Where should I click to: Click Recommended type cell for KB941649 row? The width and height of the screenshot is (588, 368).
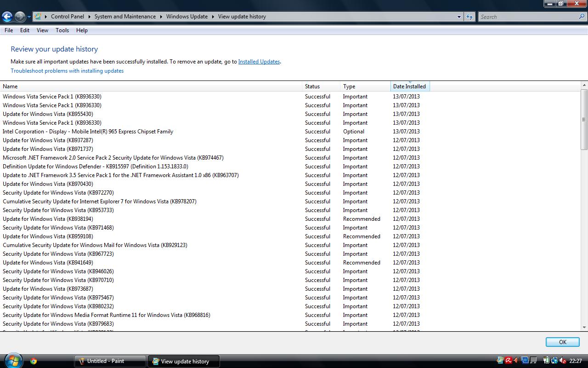(362, 263)
